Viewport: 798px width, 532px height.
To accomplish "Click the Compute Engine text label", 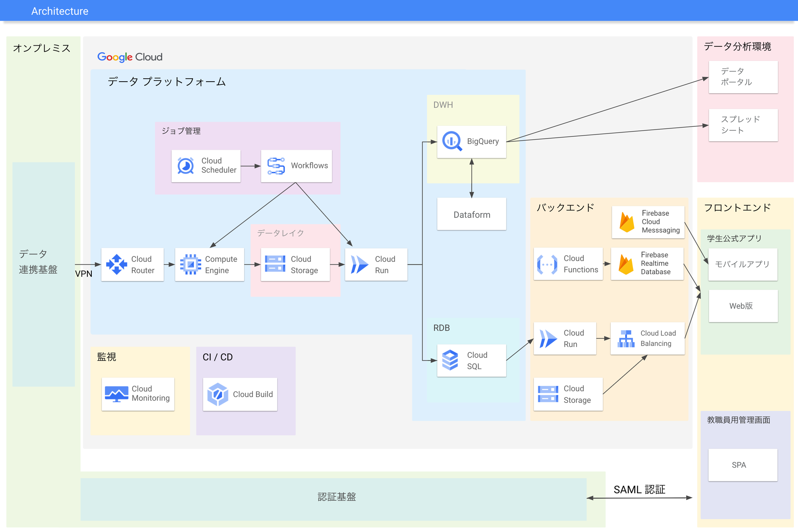I will point(221,265).
